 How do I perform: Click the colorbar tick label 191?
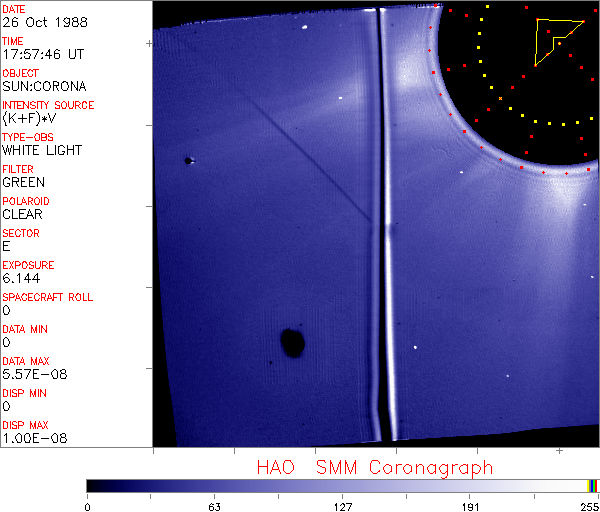click(470, 507)
